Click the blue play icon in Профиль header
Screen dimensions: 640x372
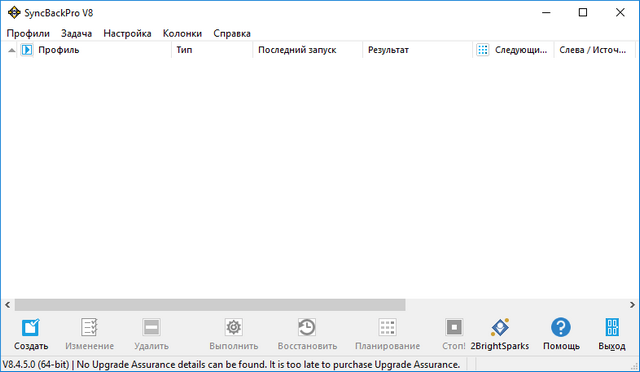pos(27,50)
